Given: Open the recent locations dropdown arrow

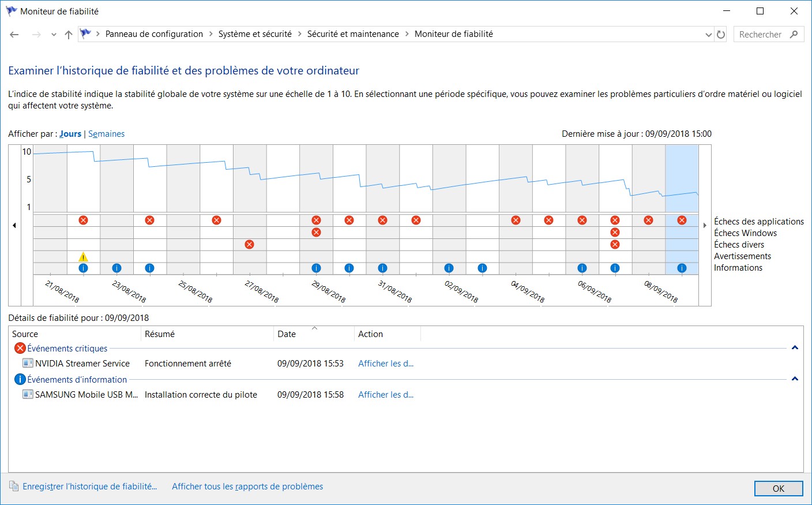Looking at the screenshot, I should click(54, 35).
